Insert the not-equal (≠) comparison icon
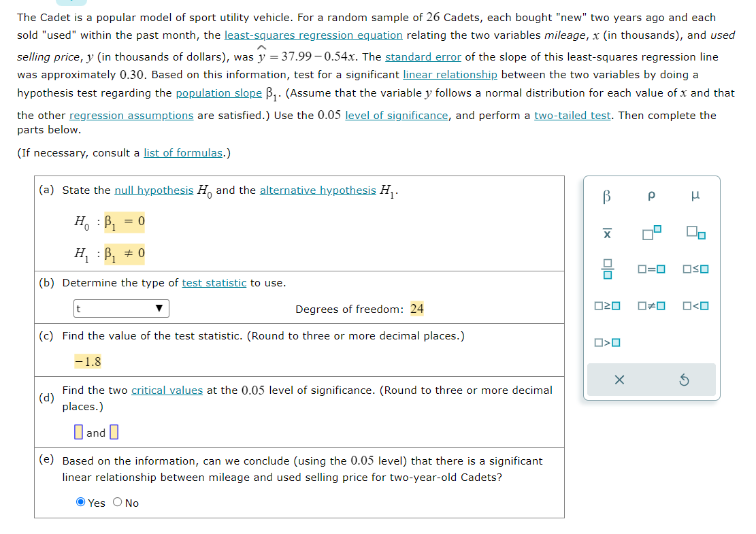Screen dimensions: 756x534 (x=651, y=305)
